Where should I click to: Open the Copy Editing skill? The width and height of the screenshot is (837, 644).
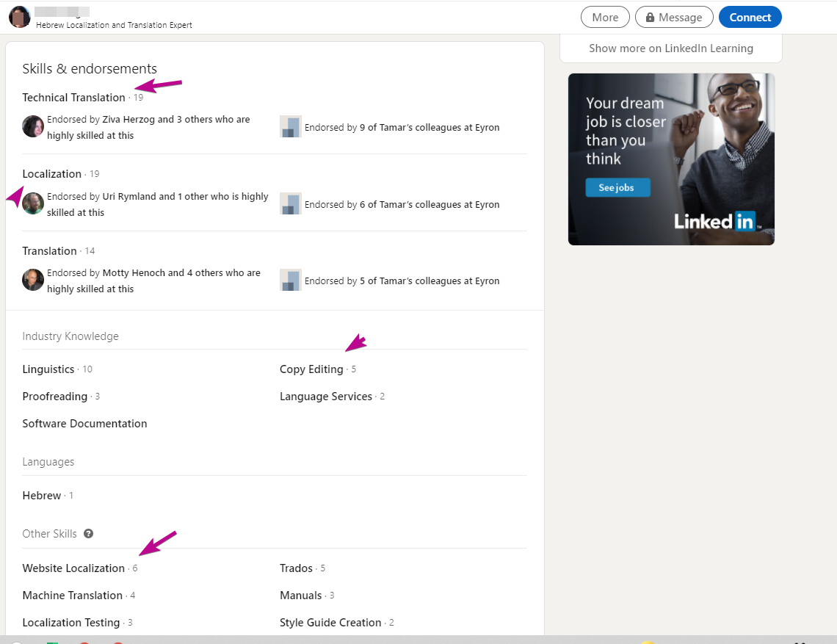[311, 369]
